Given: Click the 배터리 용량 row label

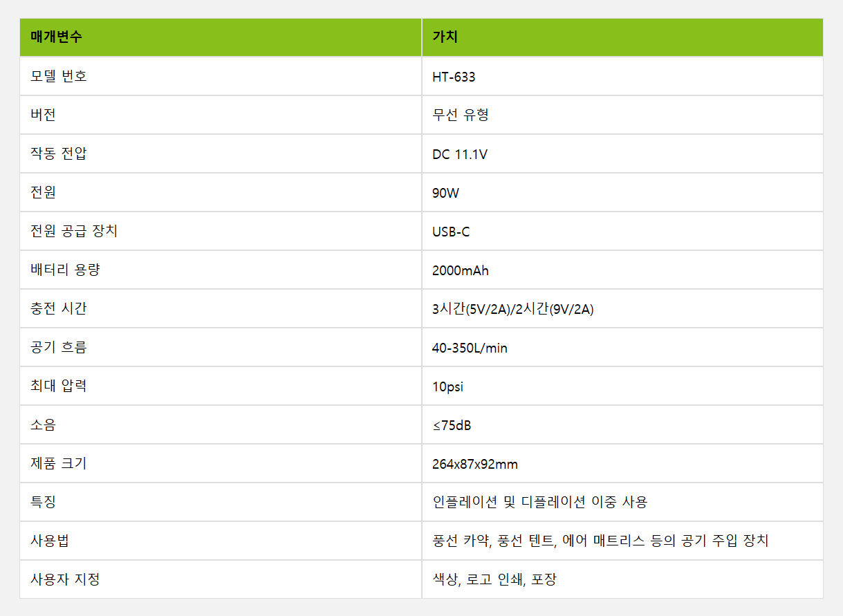Looking at the screenshot, I should pos(65,270).
